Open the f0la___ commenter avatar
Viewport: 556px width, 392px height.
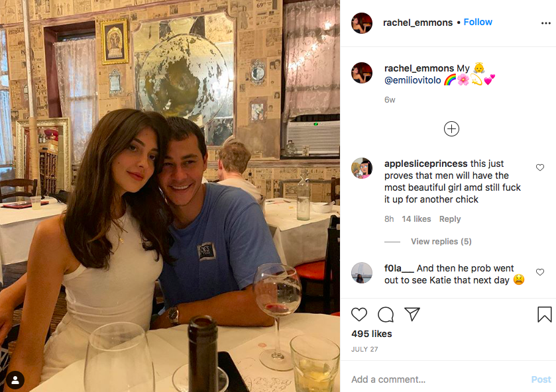click(x=362, y=273)
